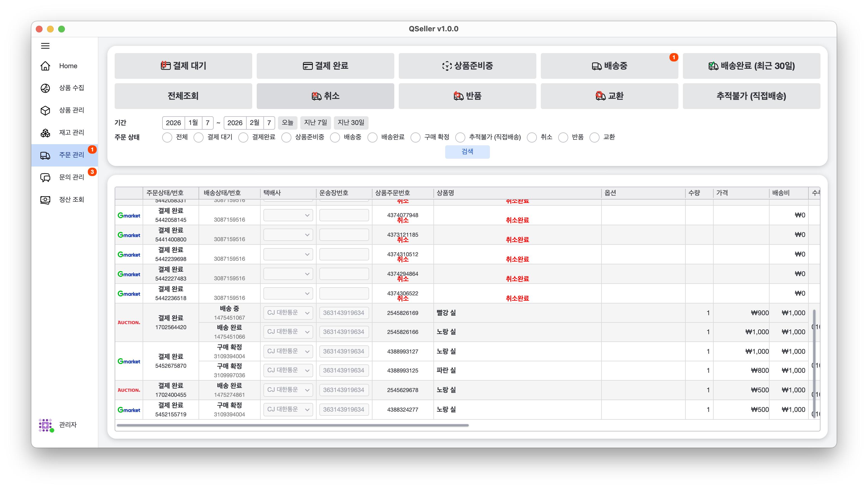Set period to 지난 30일
The image size is (868, 489).
tap(351, 123)
